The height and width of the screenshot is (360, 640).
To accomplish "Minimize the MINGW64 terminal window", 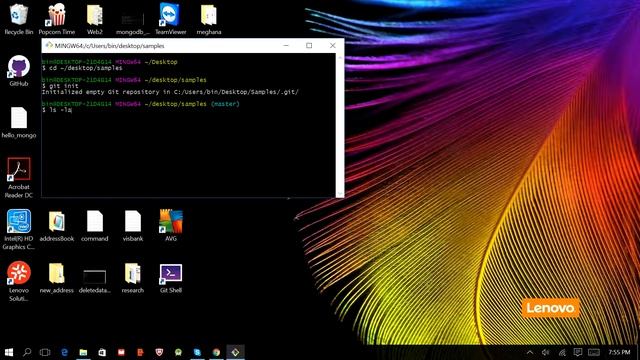I will [286, 45].
